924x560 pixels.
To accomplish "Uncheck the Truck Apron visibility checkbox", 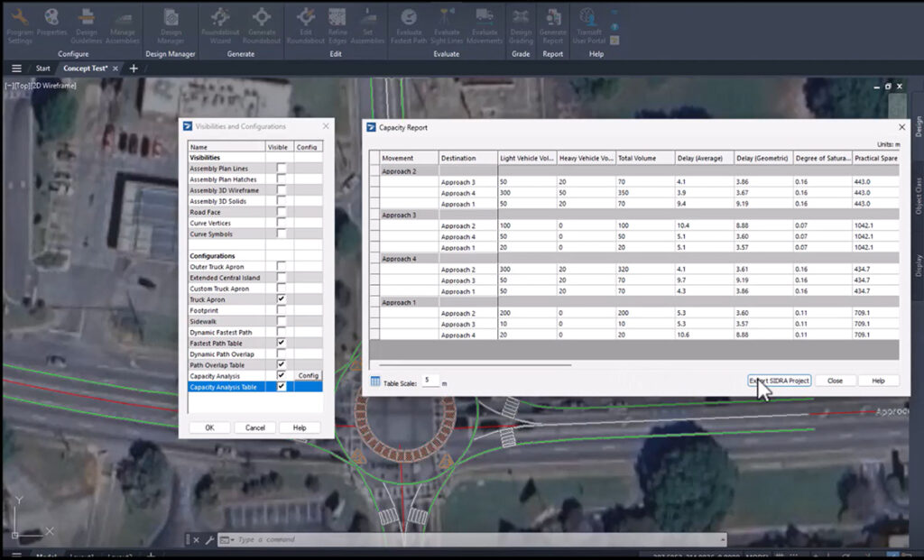I will 282,298.
